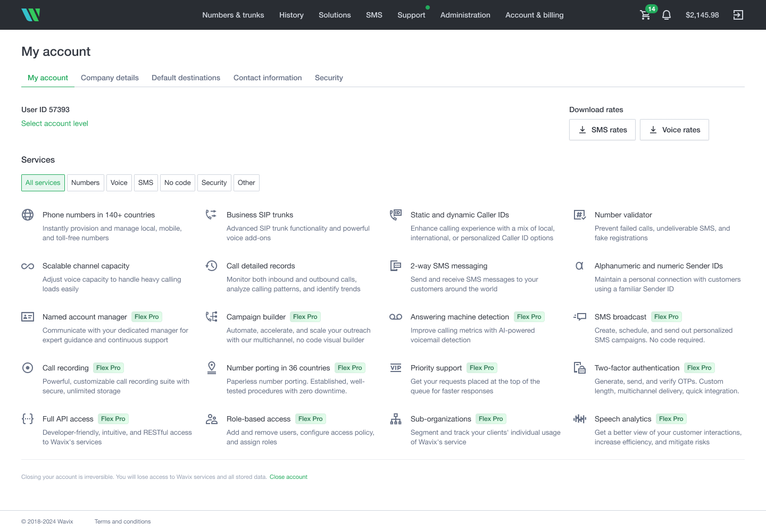Download SMS rates
This screenshot has height=532, width=766.
[602, 130]
